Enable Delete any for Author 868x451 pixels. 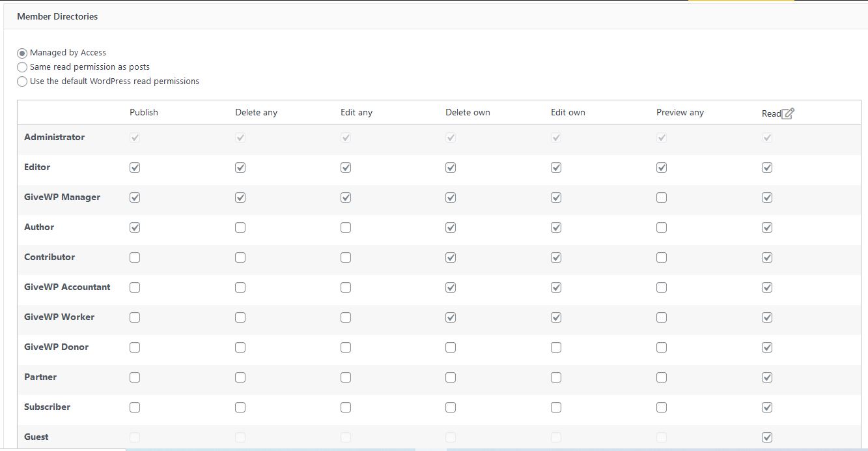(x=240, y=227)
